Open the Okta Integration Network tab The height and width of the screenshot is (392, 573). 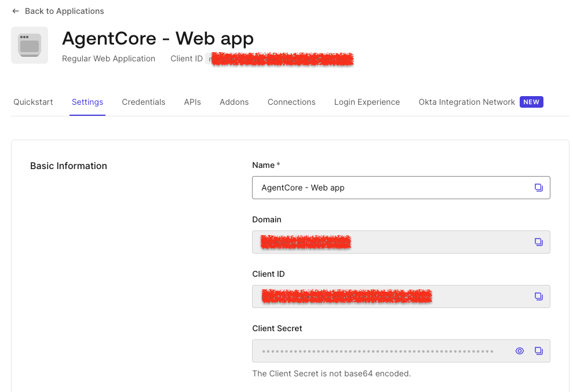click(x=466, y=102)
